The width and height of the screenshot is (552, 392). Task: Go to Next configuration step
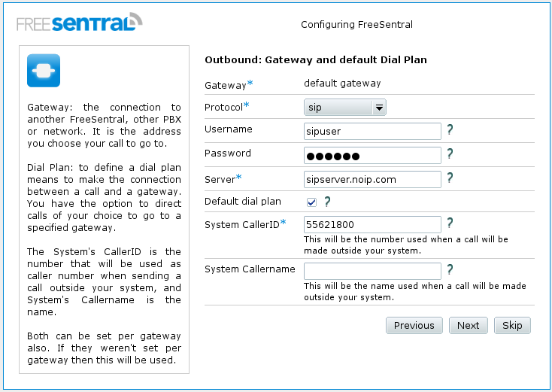pyautogui.click(x=469, y=326)
